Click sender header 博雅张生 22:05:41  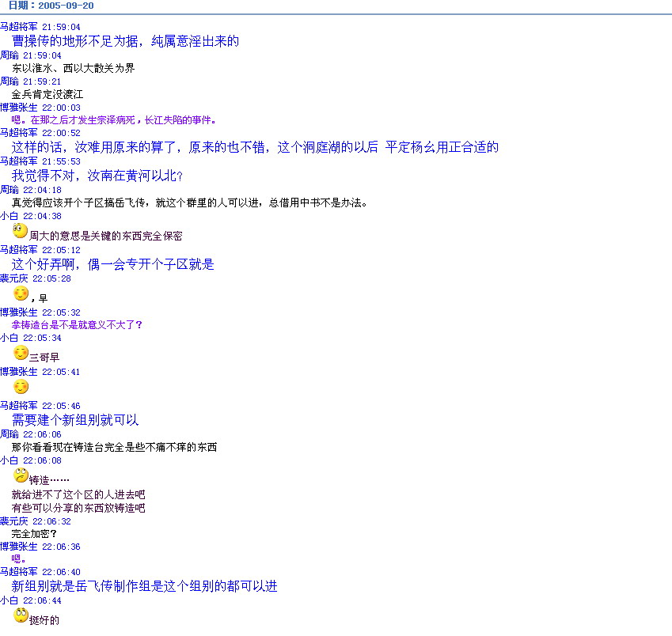coord(40,372)
